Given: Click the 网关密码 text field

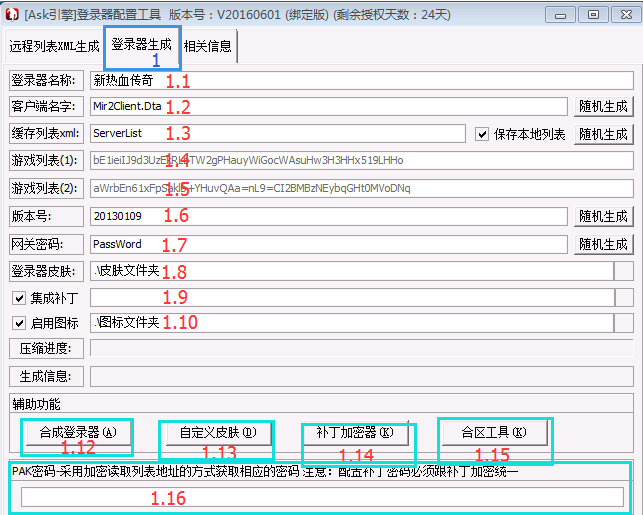Looking at the screenshot, I should (x=330, y=244).
